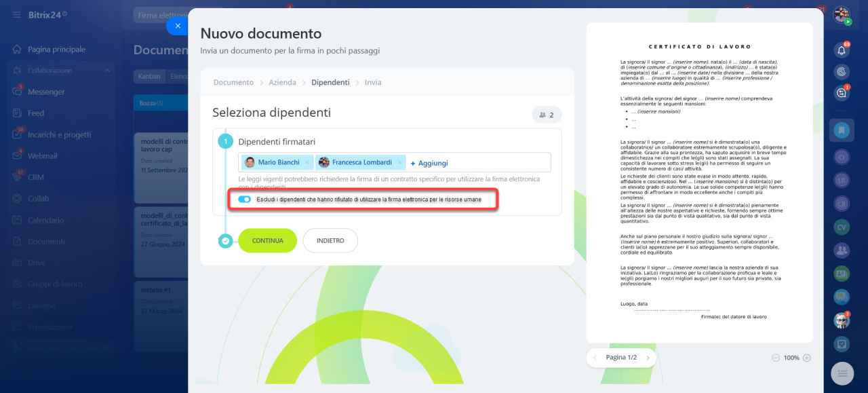The image size is (868, 393).
Task: Collapse the Collaborazione sidebar section
Action: [x=107, y=71]
